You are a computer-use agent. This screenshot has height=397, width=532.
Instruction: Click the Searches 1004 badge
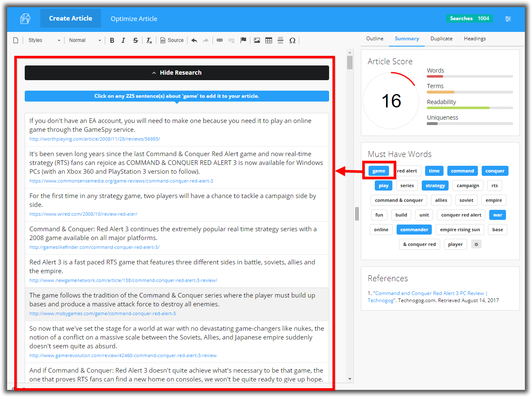470,18
